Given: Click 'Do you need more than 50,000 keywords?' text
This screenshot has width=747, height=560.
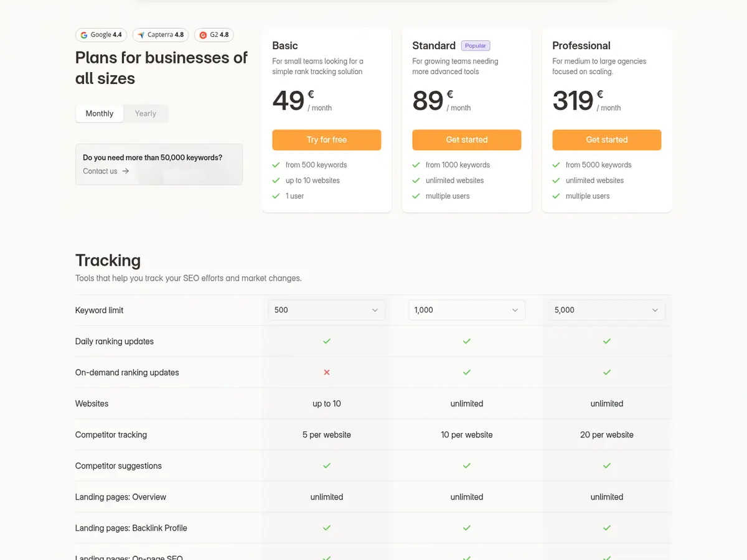Looking at the screenshot, I should coord(153,157).
